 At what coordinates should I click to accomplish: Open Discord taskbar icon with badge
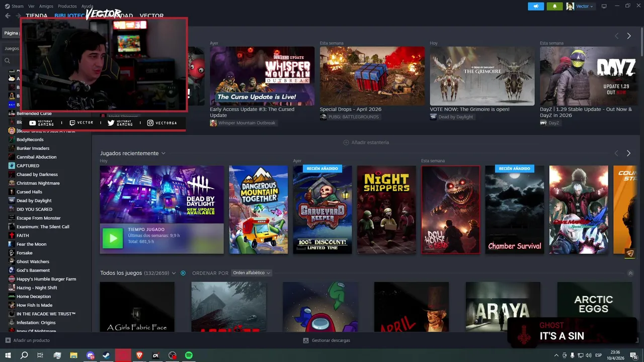click(91, 355)
